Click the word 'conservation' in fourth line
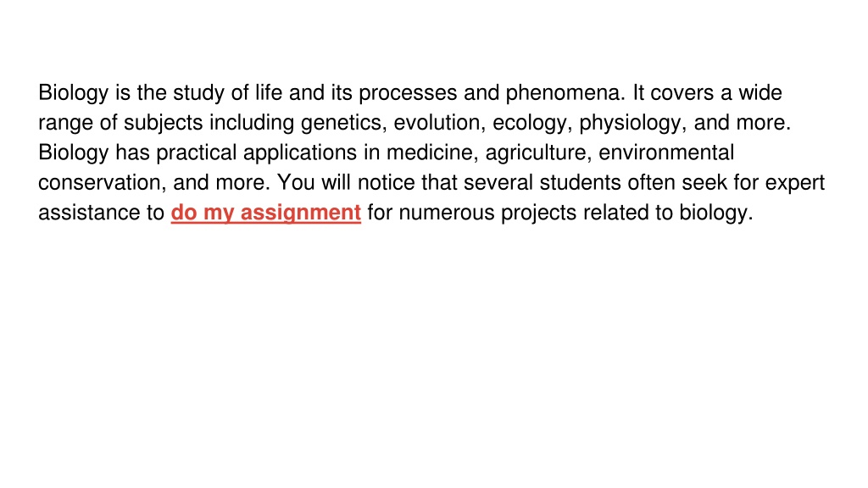The width and height of the screenshot is (868, 488). pyautogui.click(x=102, y=183)
